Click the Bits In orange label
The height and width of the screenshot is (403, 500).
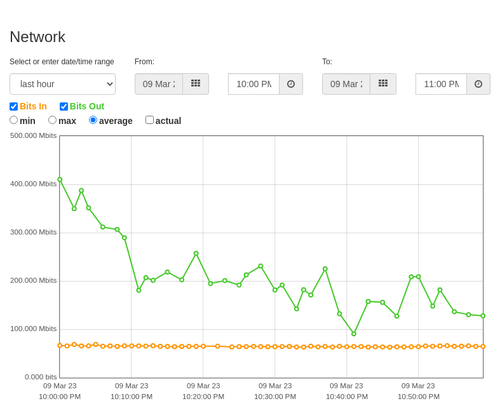[x=33, y=106]
